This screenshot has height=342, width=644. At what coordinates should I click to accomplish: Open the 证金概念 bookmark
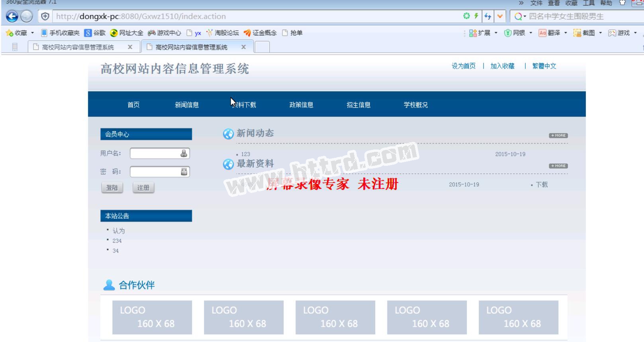click(260, 33)
